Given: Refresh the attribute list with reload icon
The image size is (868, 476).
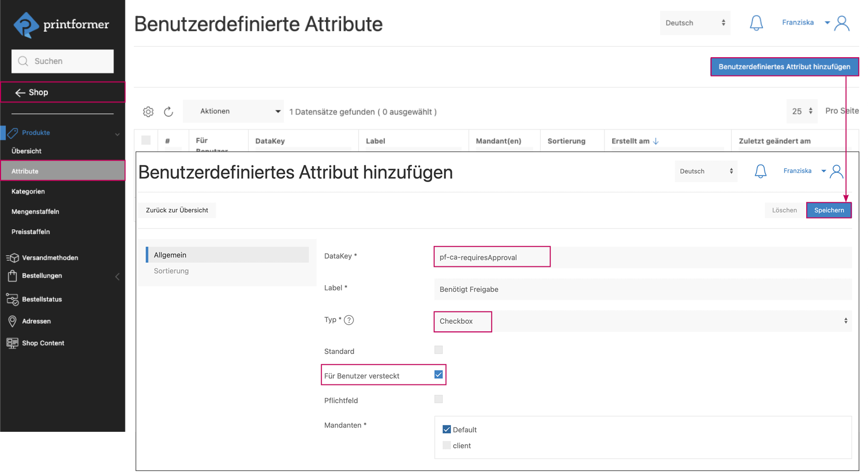Looking at the screenshot, I should pos(169,111).
